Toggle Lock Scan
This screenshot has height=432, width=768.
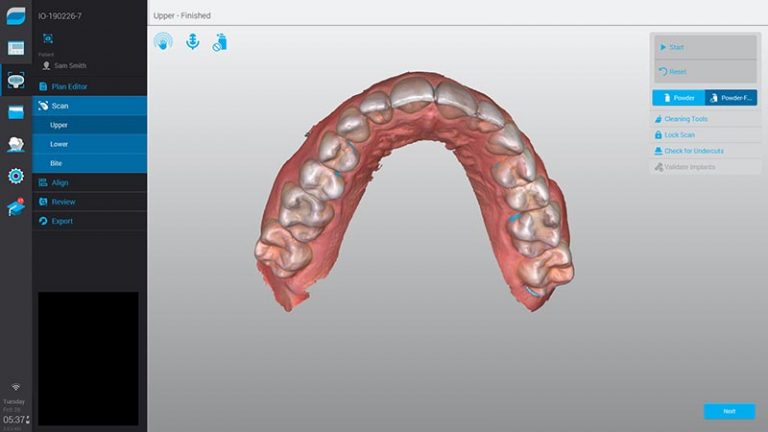click(680, 135)
